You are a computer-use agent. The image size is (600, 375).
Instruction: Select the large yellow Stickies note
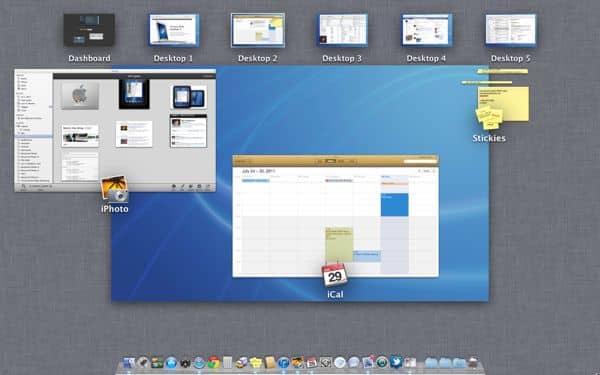point(503,103)
